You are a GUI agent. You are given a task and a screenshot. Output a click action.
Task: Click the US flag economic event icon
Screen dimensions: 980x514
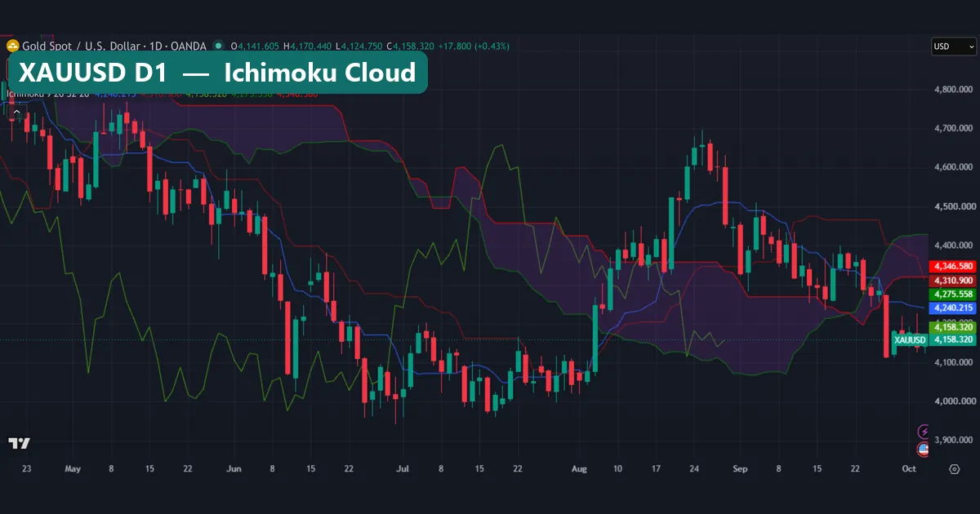tap(924, 448)
